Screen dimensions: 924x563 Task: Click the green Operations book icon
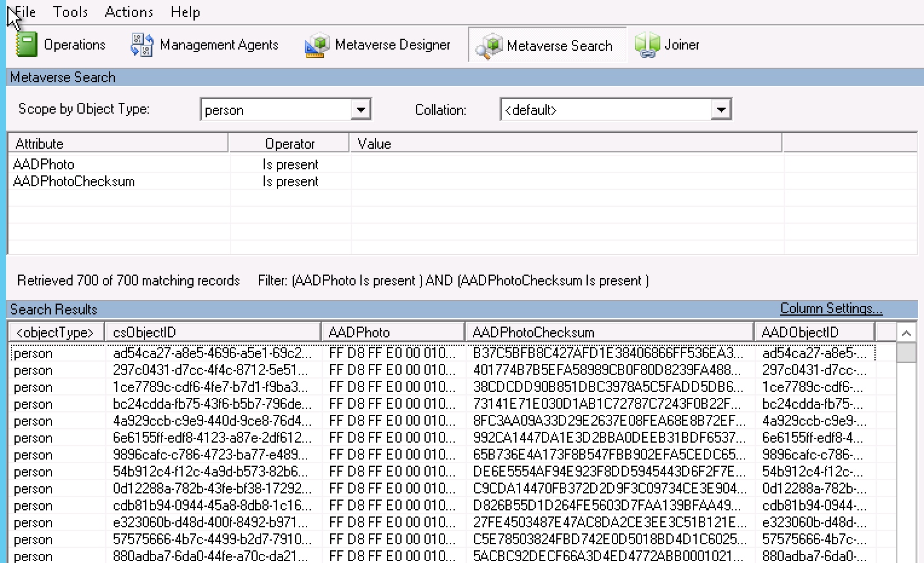[25, 44]
